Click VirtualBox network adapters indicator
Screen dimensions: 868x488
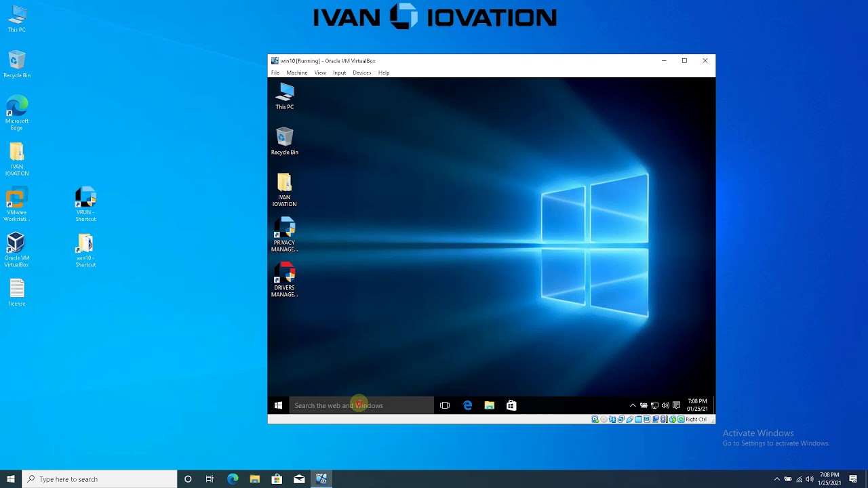[621, 420]
